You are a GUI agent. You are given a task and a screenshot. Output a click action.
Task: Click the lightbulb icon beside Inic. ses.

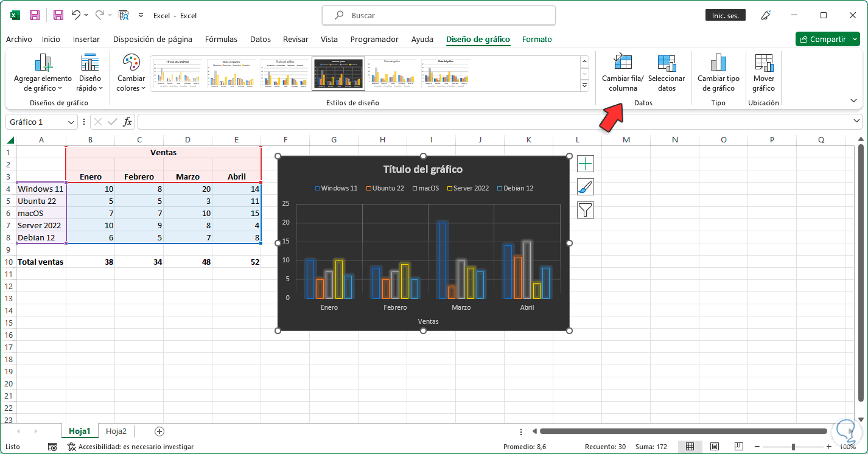(x=766, y=15)
